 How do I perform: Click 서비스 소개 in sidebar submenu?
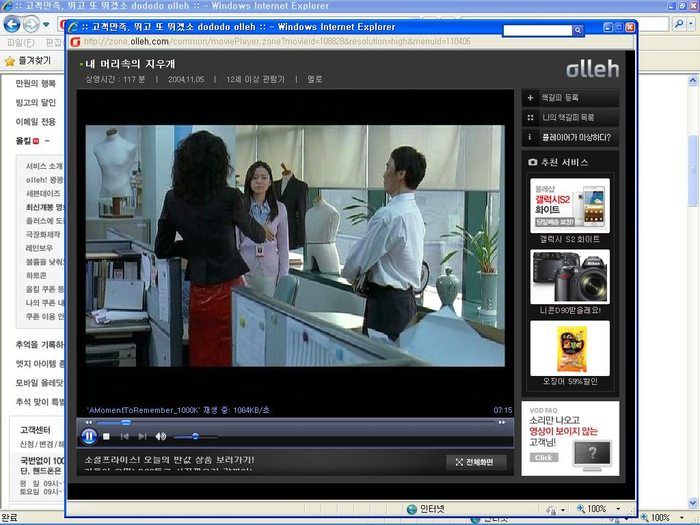pos(44,166)
